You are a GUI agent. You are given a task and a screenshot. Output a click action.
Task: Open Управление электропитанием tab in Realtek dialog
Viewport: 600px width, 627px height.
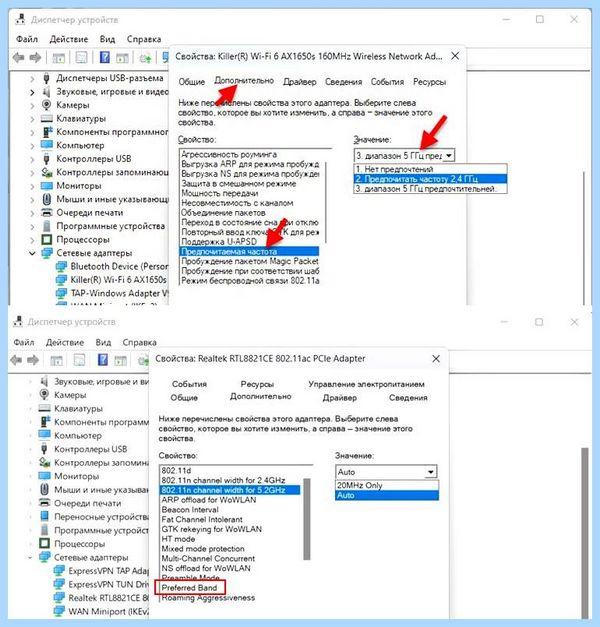click(x=366, y=384)
